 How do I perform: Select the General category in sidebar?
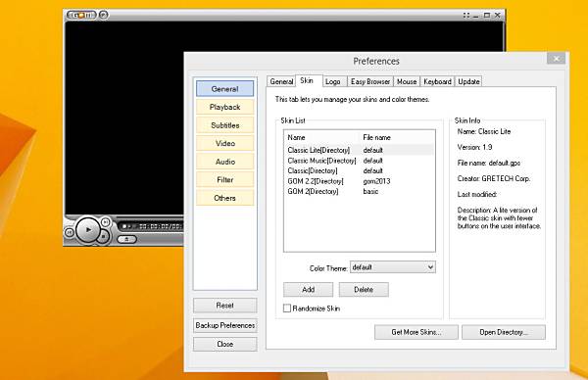[225, 89]
